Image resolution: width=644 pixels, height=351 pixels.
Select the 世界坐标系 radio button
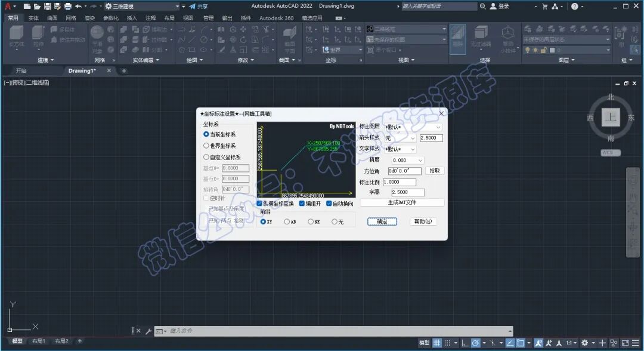(206, 146)
